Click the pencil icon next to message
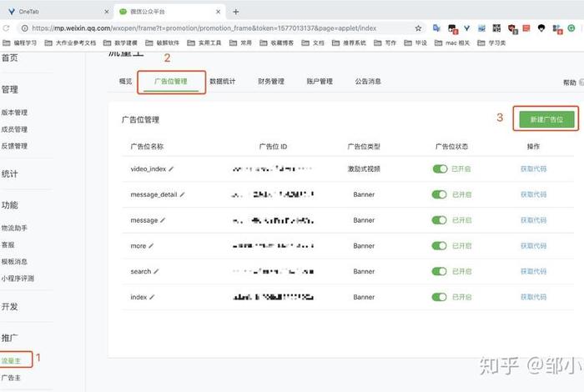 [x=163, y=220]
